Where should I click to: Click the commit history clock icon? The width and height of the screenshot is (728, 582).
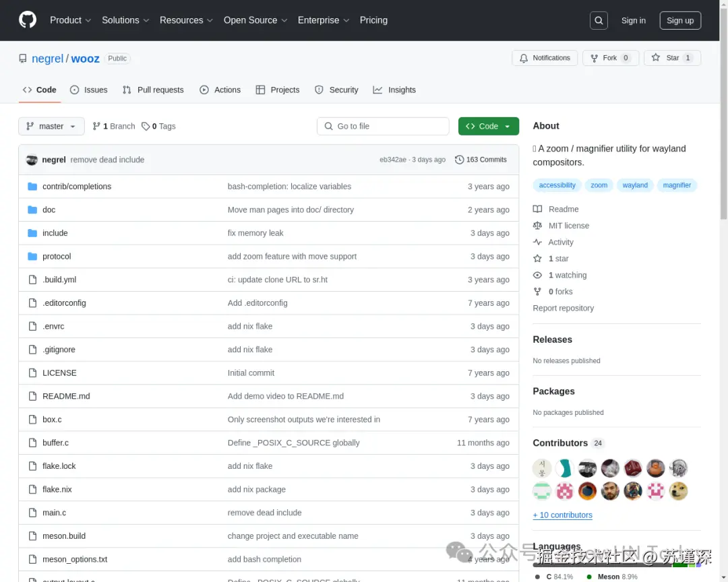click(x=459, y=160)
